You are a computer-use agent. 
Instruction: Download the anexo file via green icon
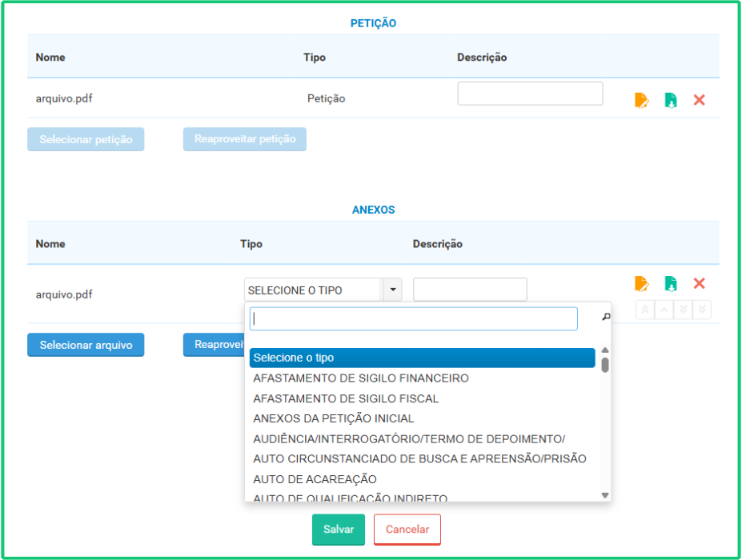point(671,284)
